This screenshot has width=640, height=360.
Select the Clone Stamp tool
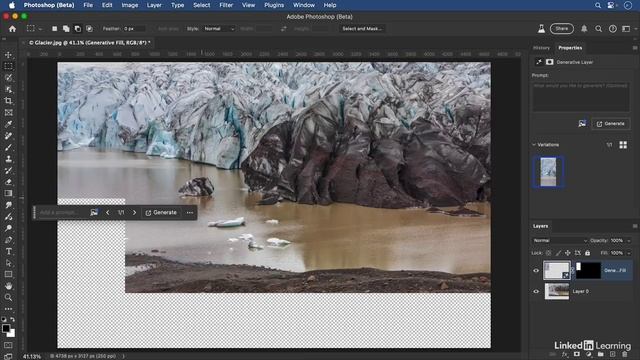click(8, 159)
